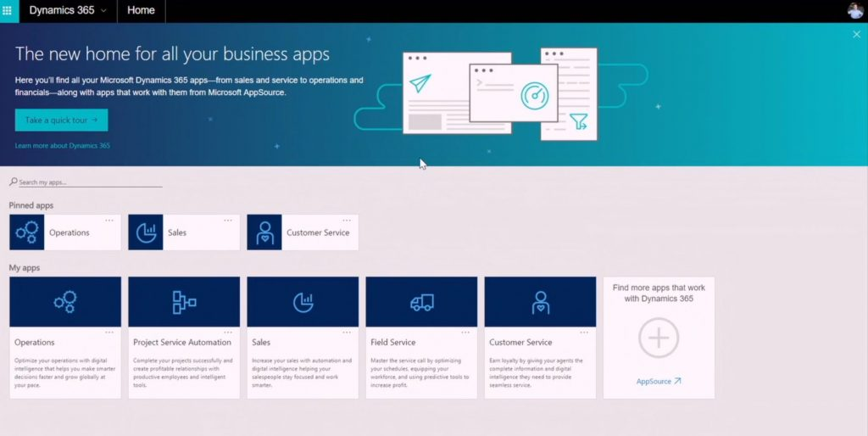
Task: Click Customer Service card title under My apps
Action: pyautogui.click(x=520, y=343)
